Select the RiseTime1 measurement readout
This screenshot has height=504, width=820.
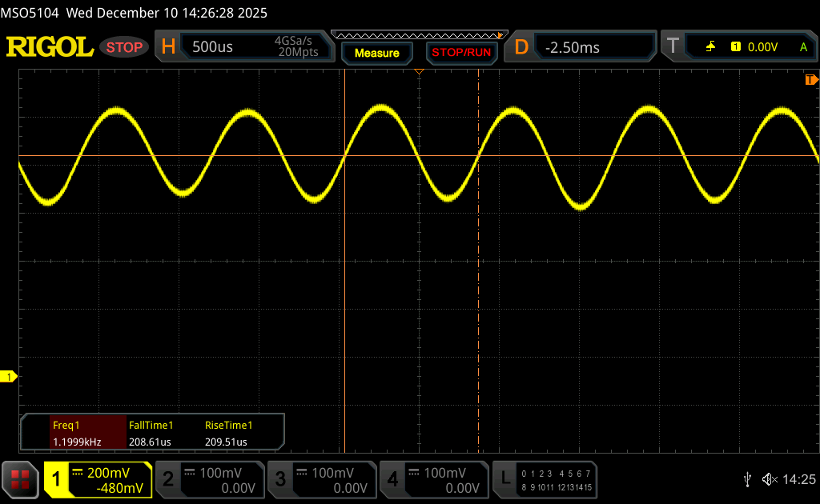pos(229,433)
